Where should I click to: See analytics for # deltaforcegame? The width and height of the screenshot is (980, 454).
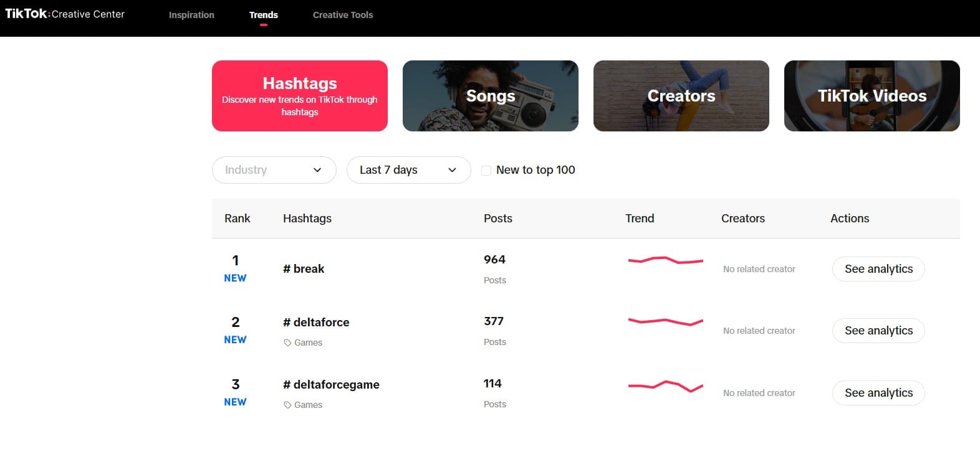coord(878,393)
